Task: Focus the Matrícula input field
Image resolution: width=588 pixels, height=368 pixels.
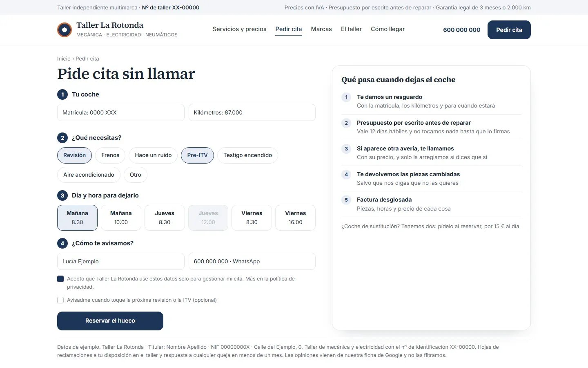Action: pyautogui.click(x=121, y=112)
